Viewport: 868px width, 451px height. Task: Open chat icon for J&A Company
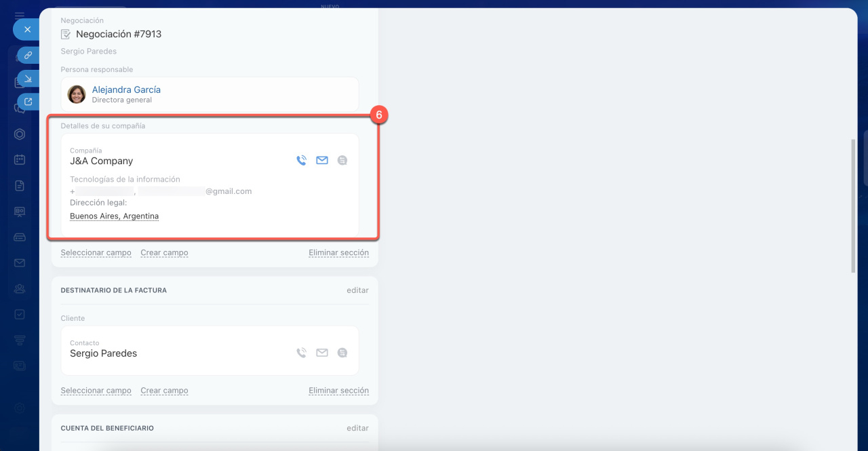coord(342,161)
